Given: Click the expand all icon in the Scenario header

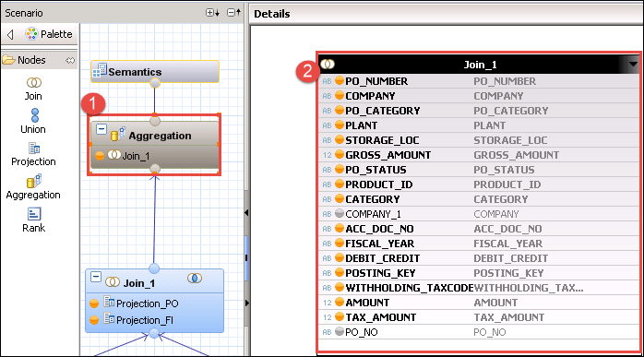Looking at the screenshot, I should click(x=212, y=13).
